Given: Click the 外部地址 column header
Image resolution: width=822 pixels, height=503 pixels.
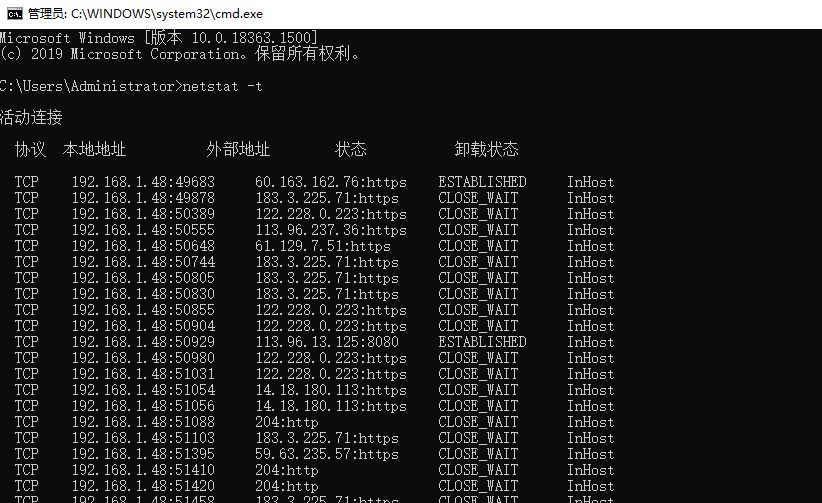Looking at the screenshot, I should coord(238,149).
